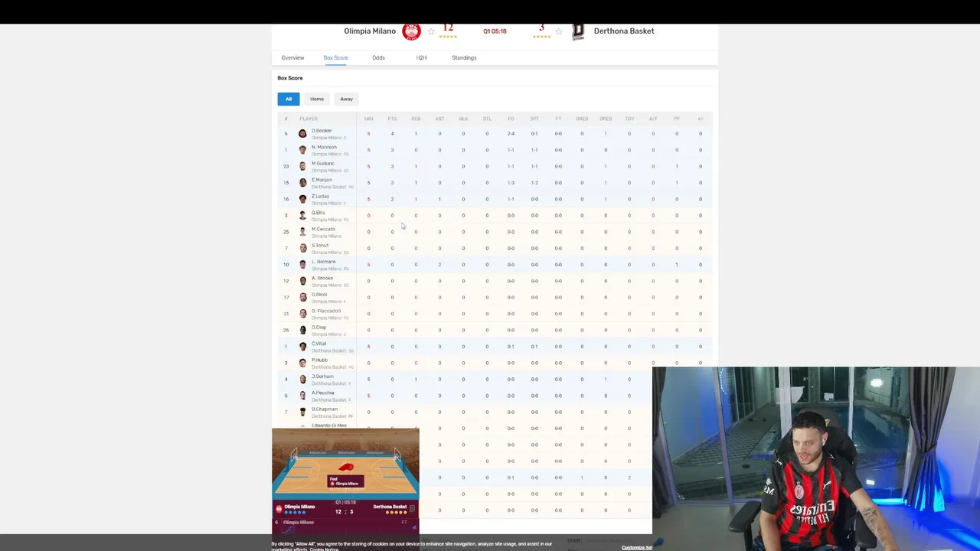The image size is (980, 551).
Task: Sort by the PTS column header
Action: 392,119
